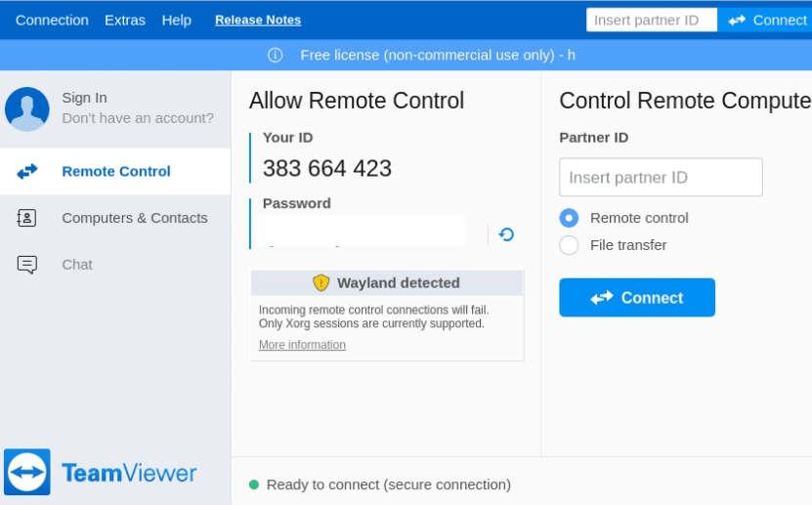Click the Wayland detected warning shield icon

[x=321, y=282]
